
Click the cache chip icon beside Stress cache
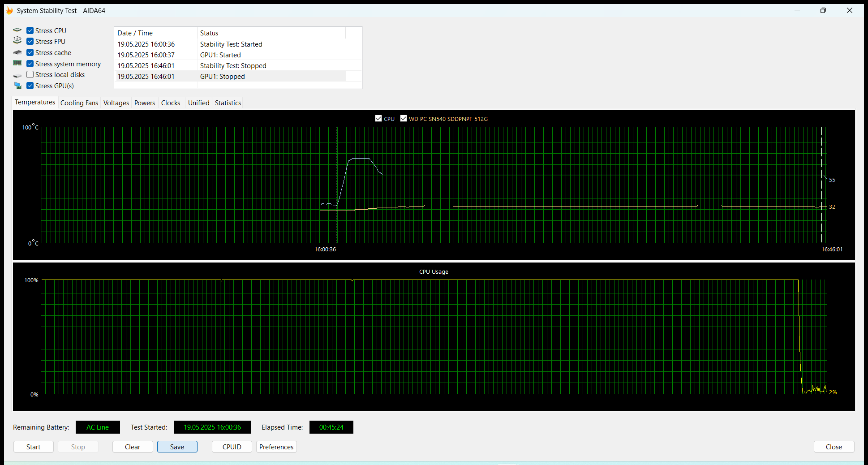(17, 53)
